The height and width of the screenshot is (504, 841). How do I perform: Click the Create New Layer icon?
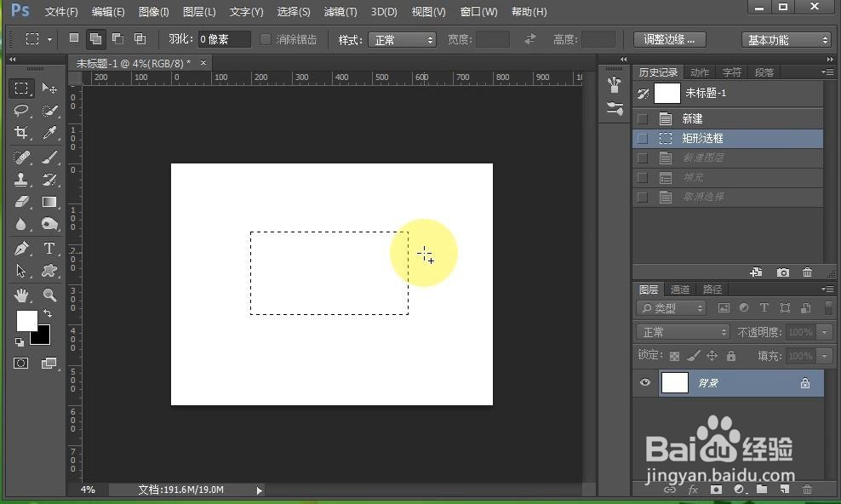click(784, 490)
